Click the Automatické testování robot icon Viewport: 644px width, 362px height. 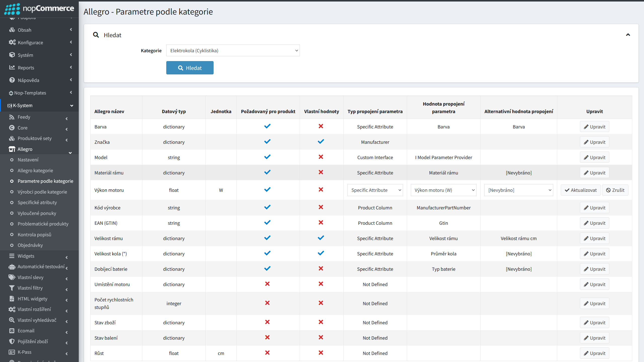coord(12,266)
